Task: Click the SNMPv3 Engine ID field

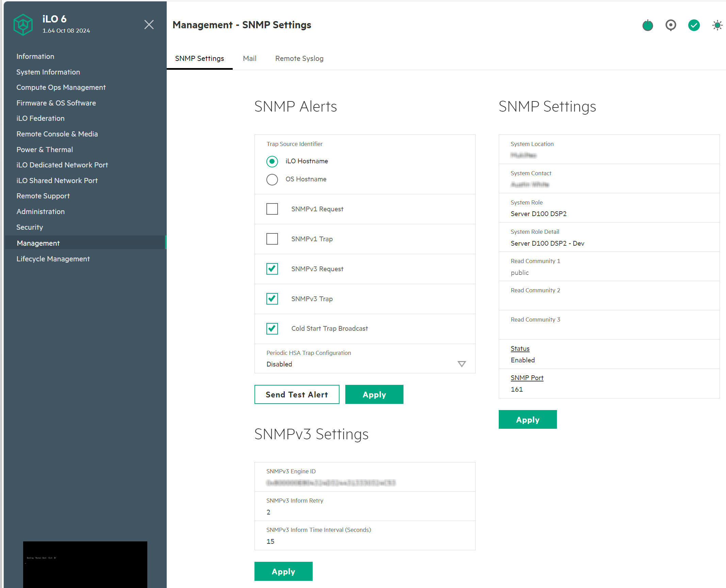Action: pos(365,477)
